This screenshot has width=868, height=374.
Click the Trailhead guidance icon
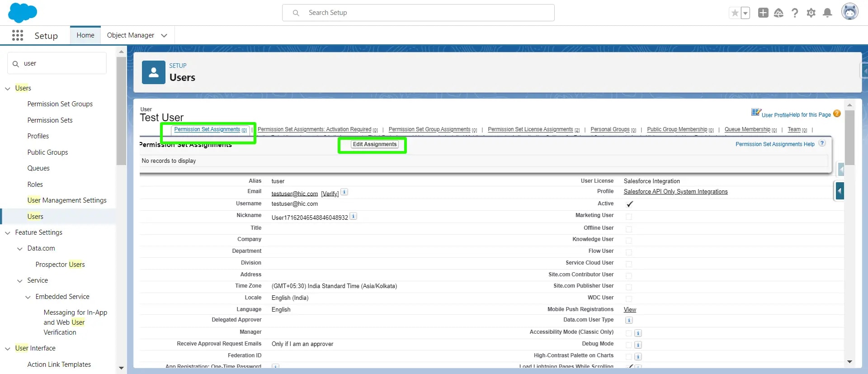tap(778, 13)
